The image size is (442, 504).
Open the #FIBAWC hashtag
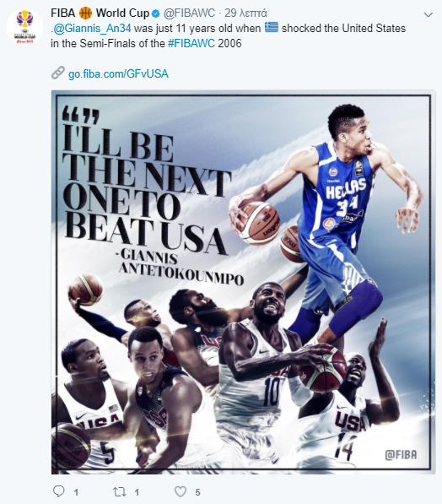tap(191, 43)
